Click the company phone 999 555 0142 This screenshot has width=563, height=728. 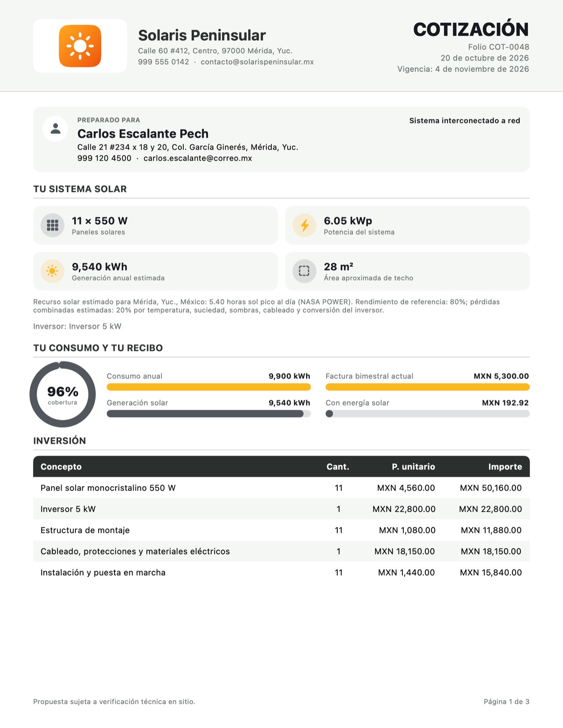click(164, 62)
